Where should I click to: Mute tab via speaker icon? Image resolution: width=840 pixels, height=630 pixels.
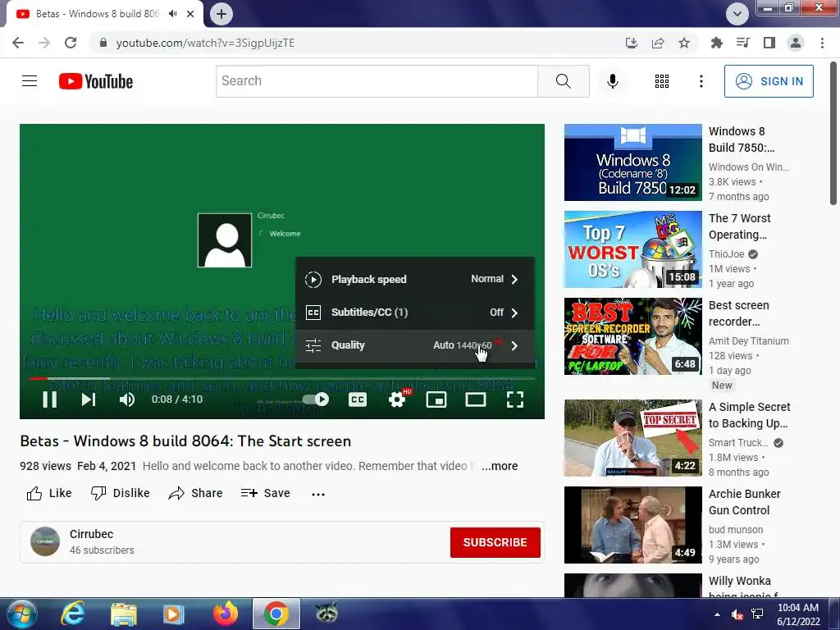click(172, 14)
